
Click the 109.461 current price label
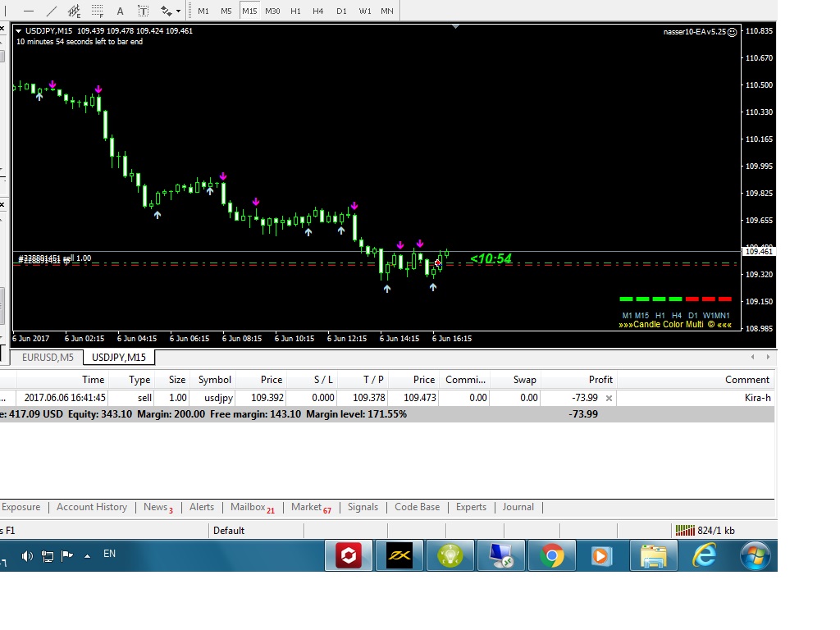(759, 251)
